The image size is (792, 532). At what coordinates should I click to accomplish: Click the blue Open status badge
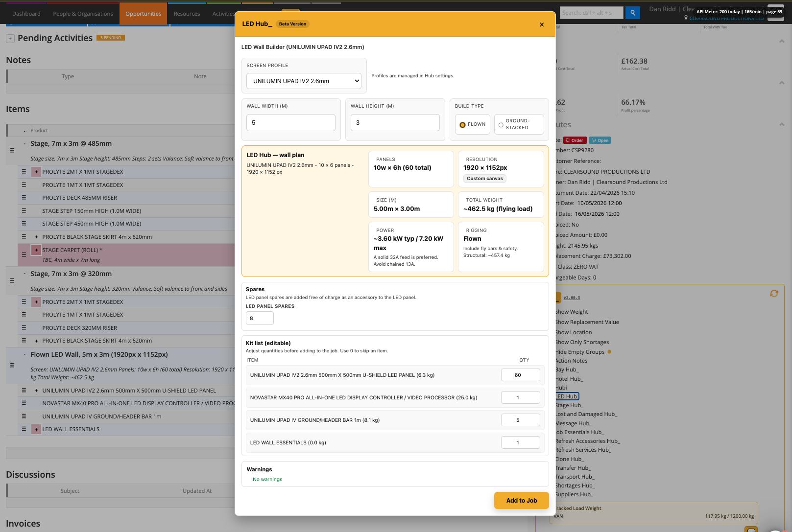[600, 140]
